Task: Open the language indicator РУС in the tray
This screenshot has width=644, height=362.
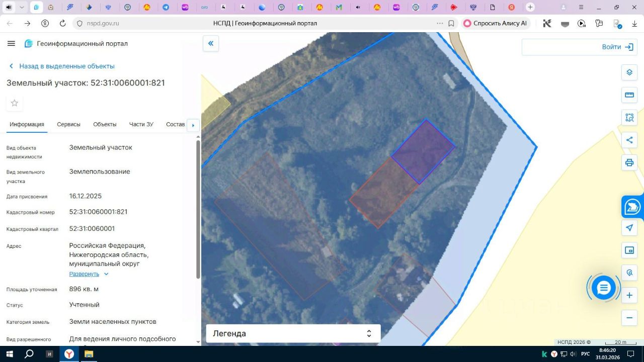Action: [585, 354]
